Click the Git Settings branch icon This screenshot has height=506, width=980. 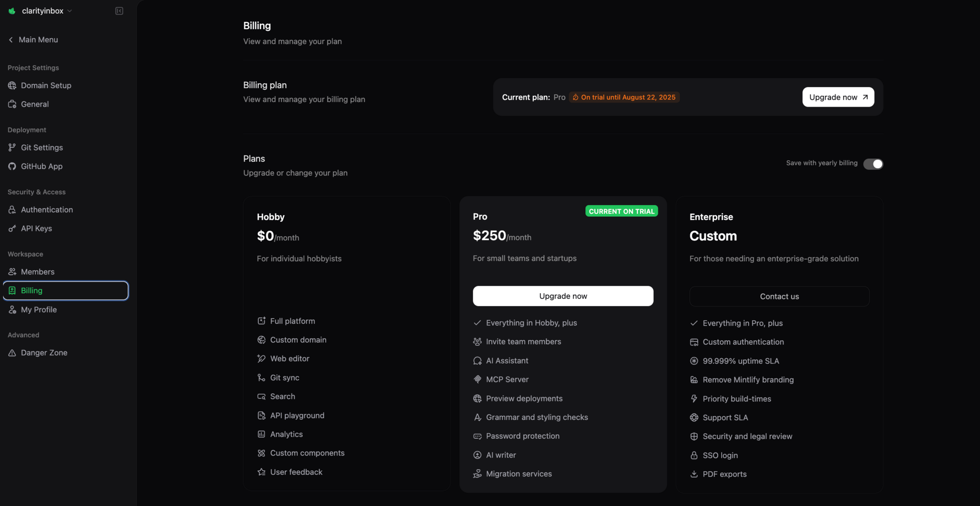(x=12, y=147)
